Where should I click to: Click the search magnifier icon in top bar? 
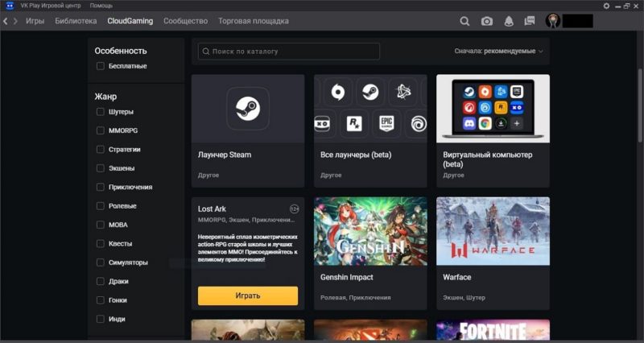pos(464,21)
